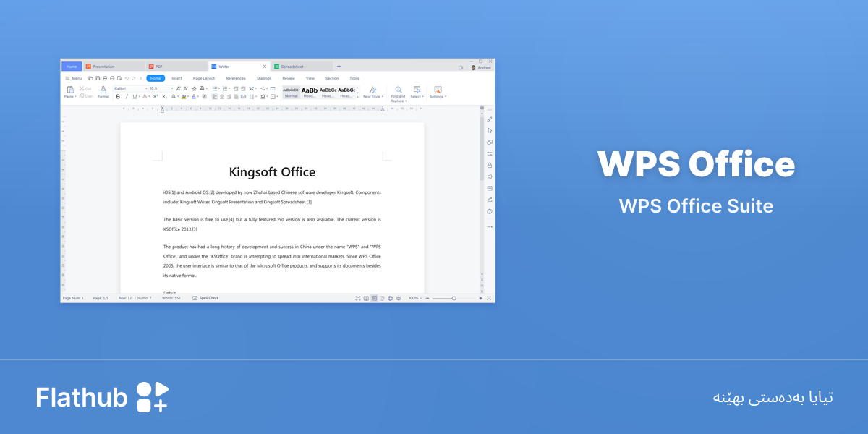Apply the Normal style
Image resolution: width=868 pixels, height=434 pixels.
click(x=291, y=92)
